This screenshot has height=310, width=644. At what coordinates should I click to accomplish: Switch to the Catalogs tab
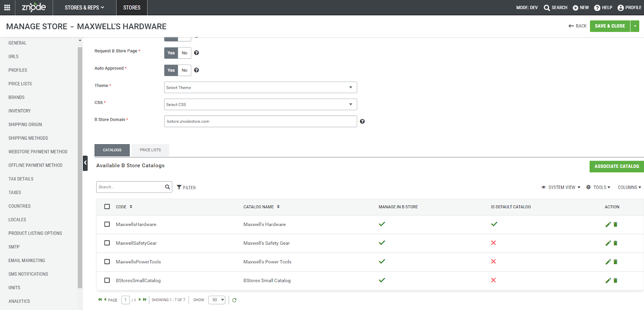(112, 150)
